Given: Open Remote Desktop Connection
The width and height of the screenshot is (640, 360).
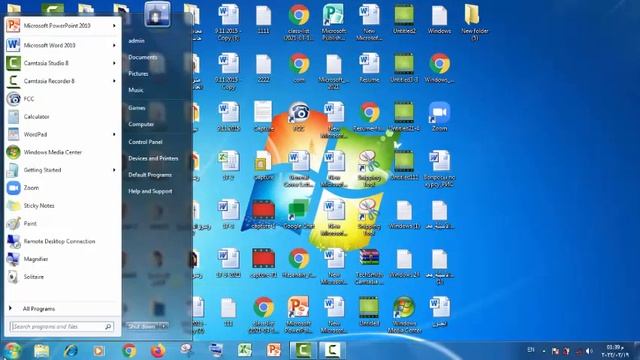Looking at the screenshot, I should [x=63, y=241].
